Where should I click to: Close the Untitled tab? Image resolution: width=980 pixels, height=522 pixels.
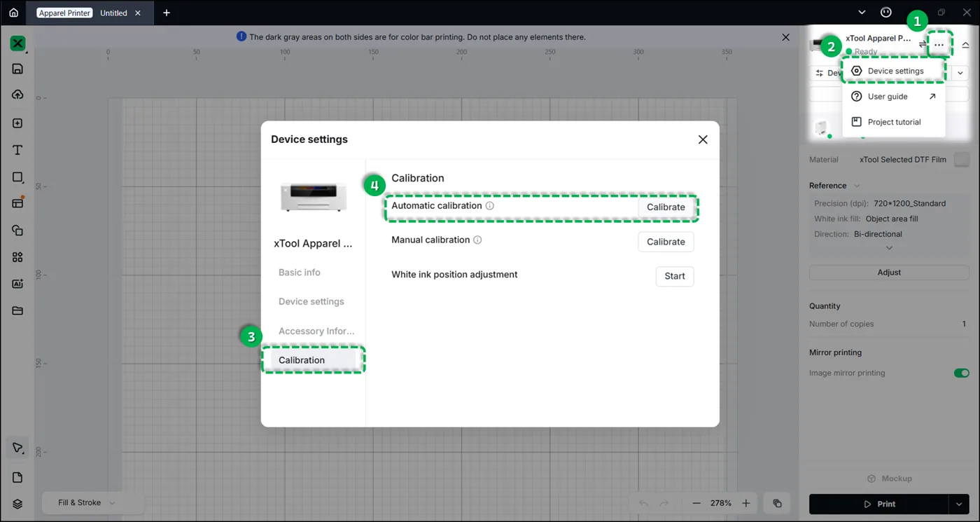click(x=138, y=13)
